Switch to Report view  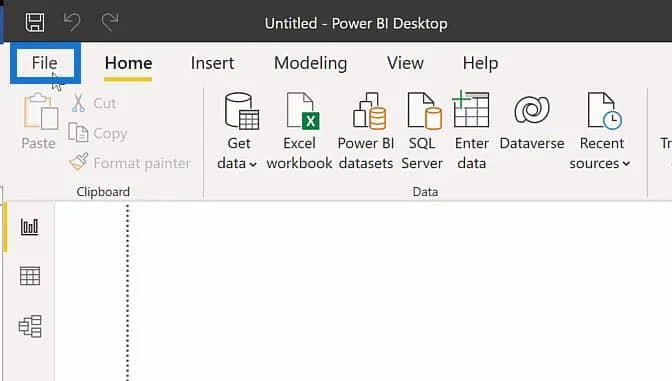click(30, 227)
